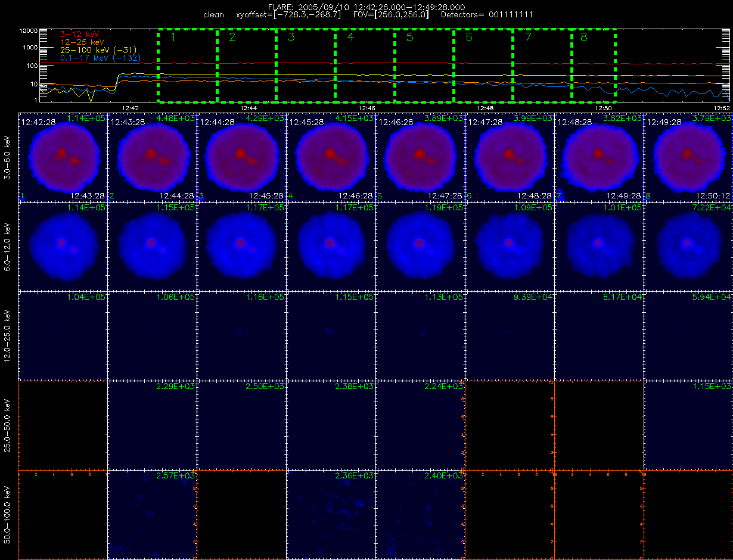Click the interval 7 marker in the light curve
The image size is (733, 560).
click(x=528, y=38)
